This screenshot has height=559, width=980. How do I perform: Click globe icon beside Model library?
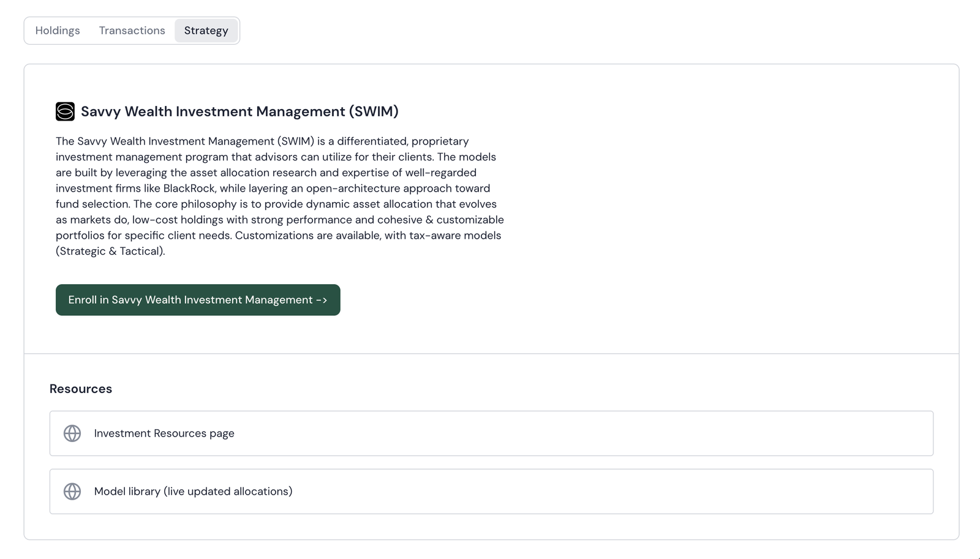[72, 492]
